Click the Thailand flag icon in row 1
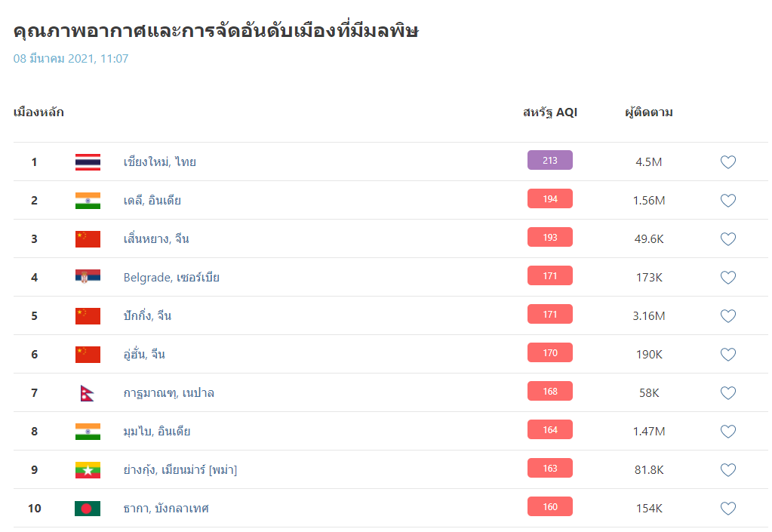This screenshot has width=772, height=532. [88, 162]
